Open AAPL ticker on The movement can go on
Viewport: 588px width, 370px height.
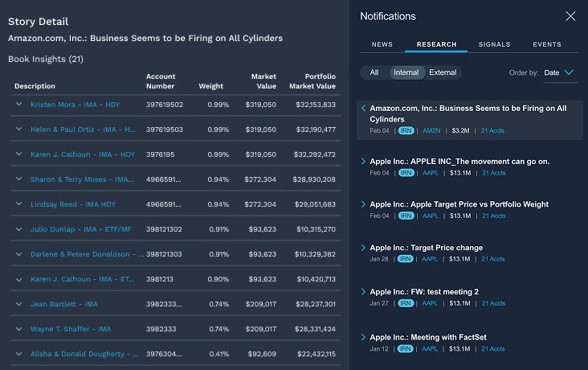[431, 173]
